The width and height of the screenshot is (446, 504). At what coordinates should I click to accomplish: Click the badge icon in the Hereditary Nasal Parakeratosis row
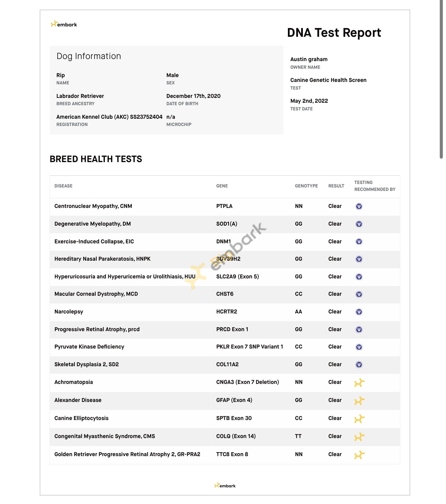coord(359,259)
